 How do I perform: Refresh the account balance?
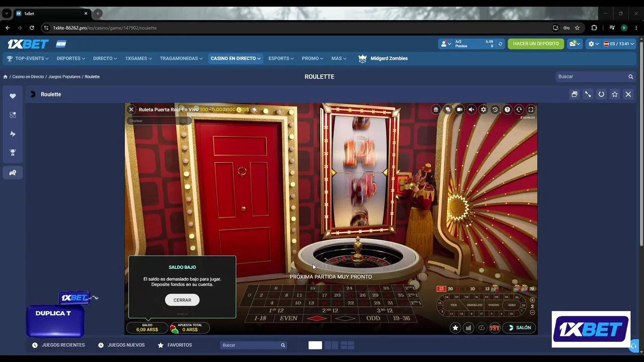point(500,44)
